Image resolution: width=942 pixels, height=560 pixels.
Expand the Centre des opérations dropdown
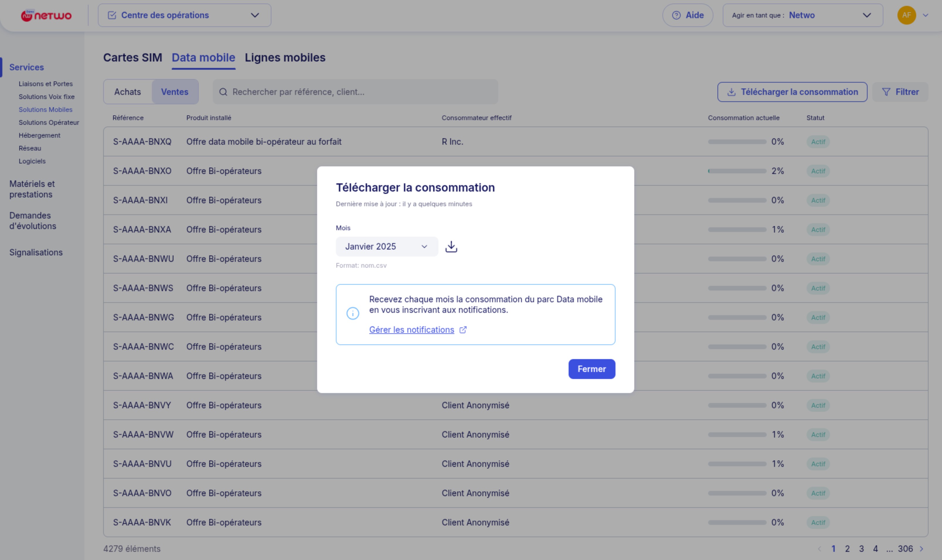(184, 16)
